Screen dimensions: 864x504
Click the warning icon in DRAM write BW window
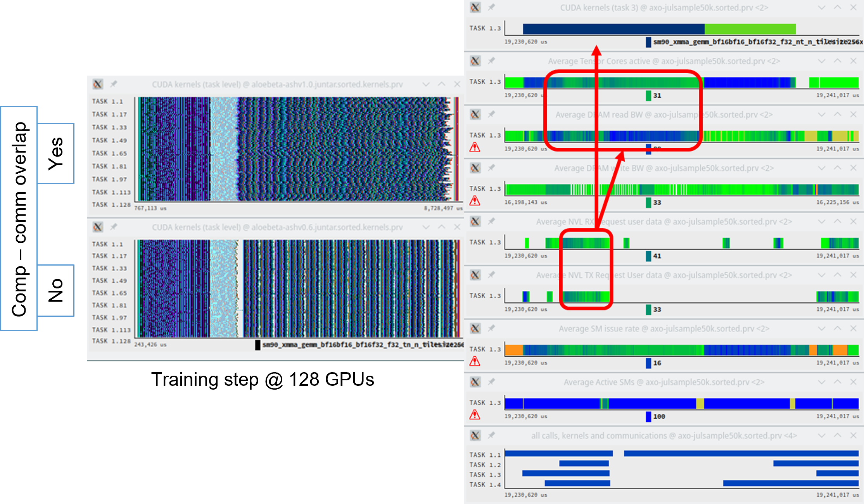475,201
